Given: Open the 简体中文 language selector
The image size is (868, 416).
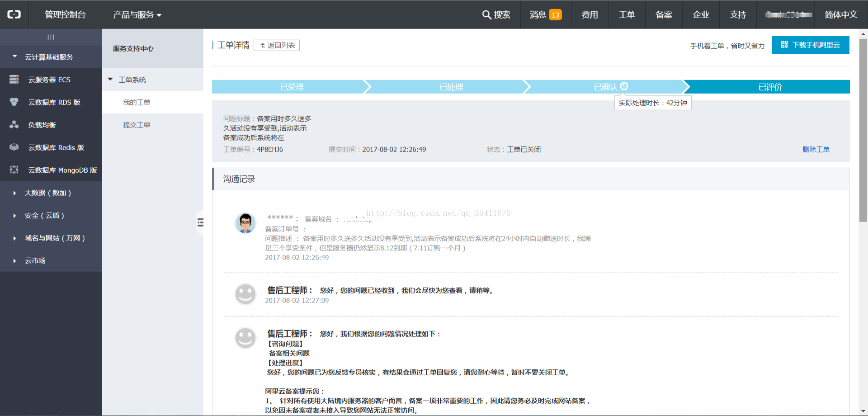Looking at the screenshot, I should click(x=841, y=15).
